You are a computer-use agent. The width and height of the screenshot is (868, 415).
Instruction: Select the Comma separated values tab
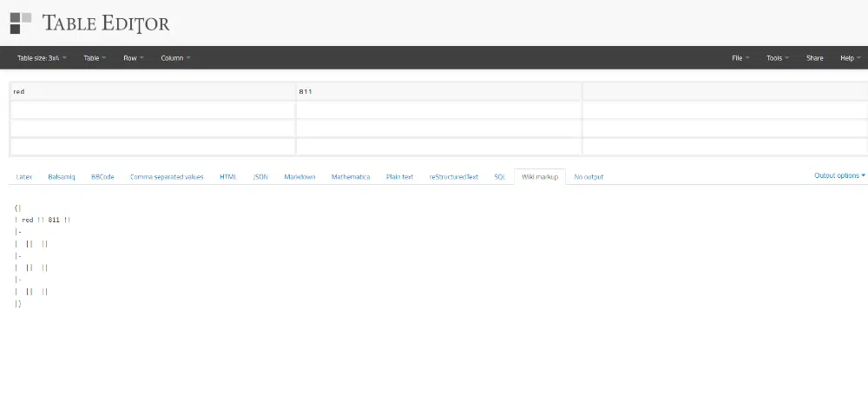tap(167, 176)
